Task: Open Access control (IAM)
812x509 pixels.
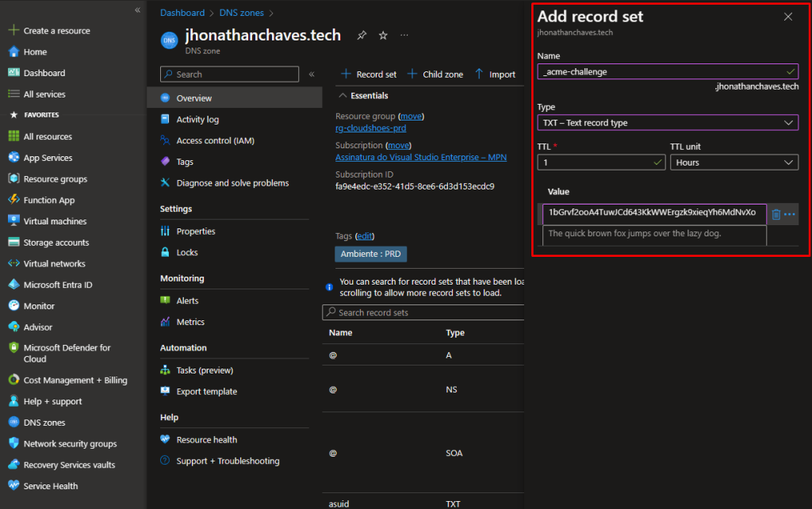Action: (215, 141)
